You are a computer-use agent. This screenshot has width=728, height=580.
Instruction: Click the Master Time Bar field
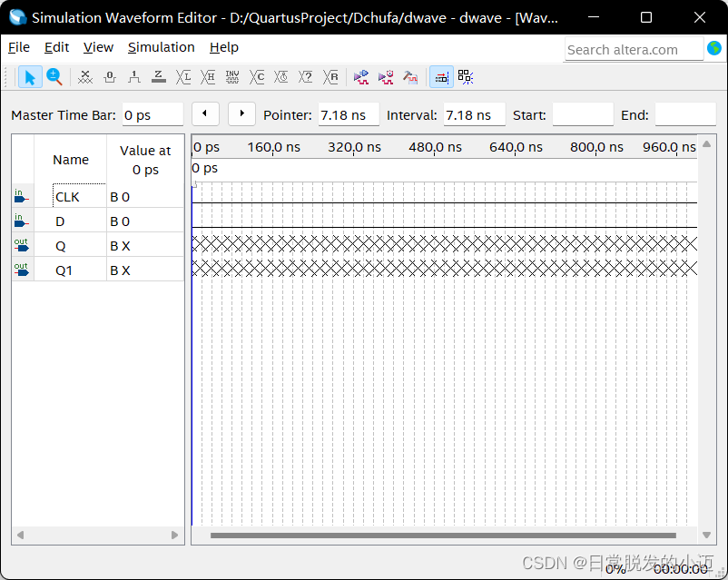pyautogui.click(x=152, y=114)
